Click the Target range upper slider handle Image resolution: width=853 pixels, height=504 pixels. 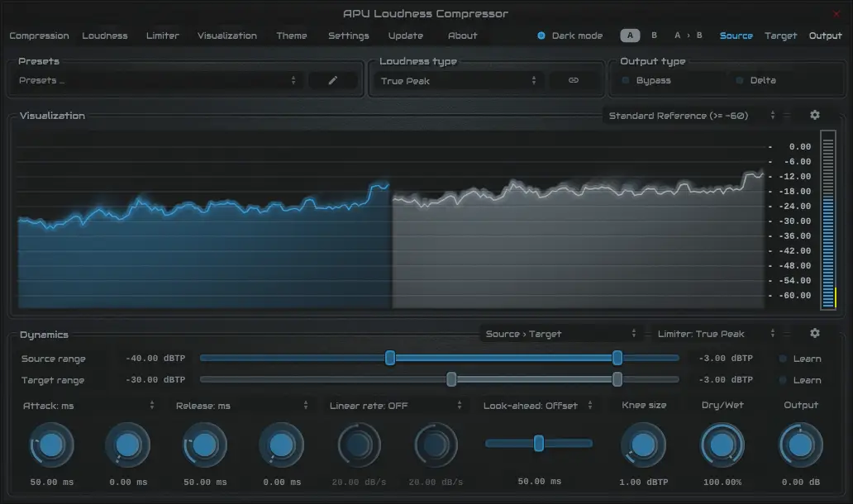[x=617, y=379]
